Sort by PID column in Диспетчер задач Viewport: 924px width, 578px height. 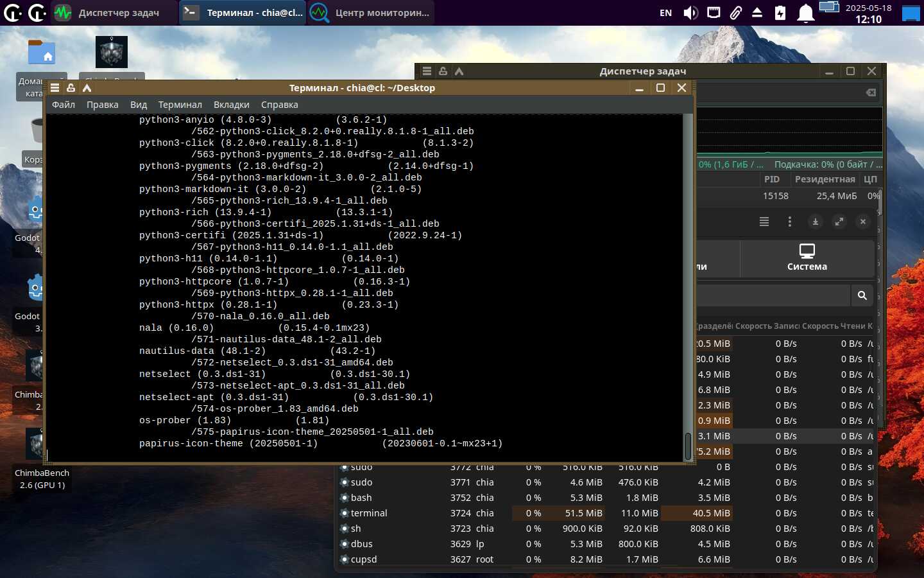coord(772,179)
